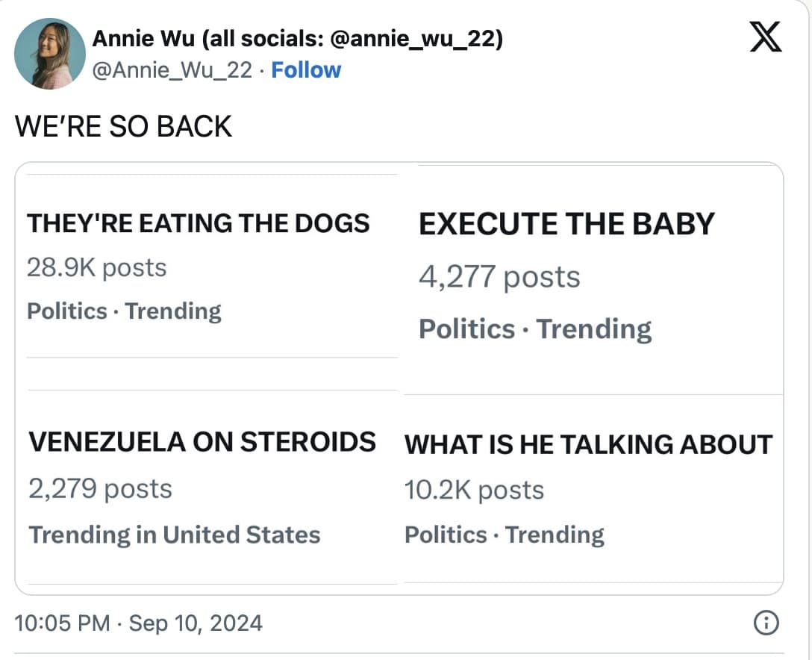Click the 28.9K posts count

point(97,267)
